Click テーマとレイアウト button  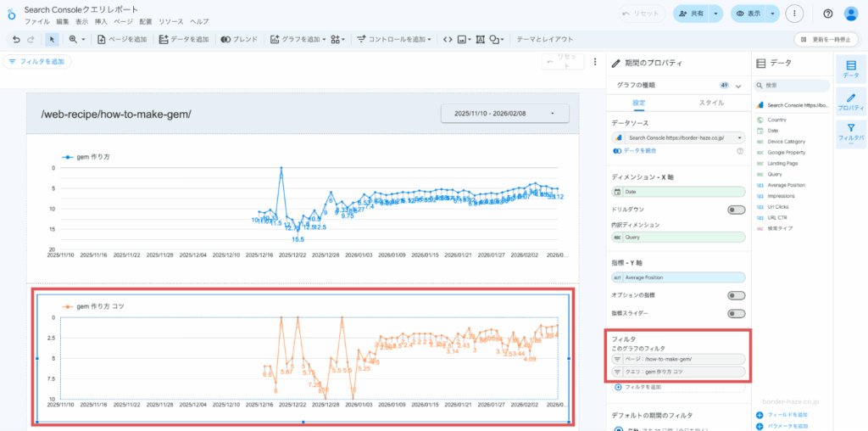[x=545, y=39]
